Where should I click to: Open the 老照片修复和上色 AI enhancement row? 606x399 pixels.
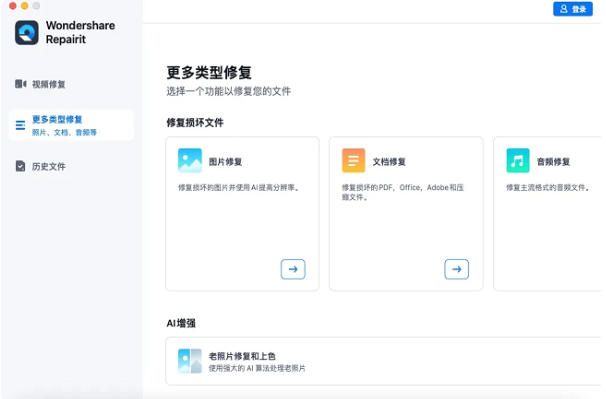point(383,361)
